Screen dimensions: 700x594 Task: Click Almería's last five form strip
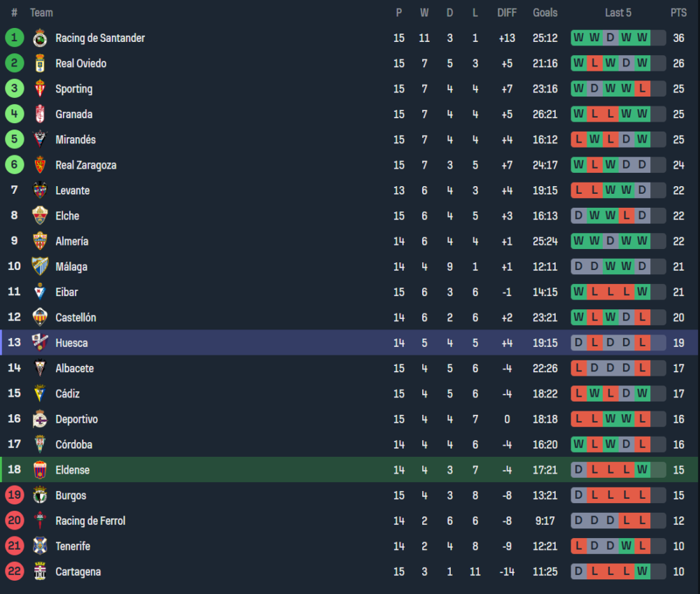click(618, 241)
